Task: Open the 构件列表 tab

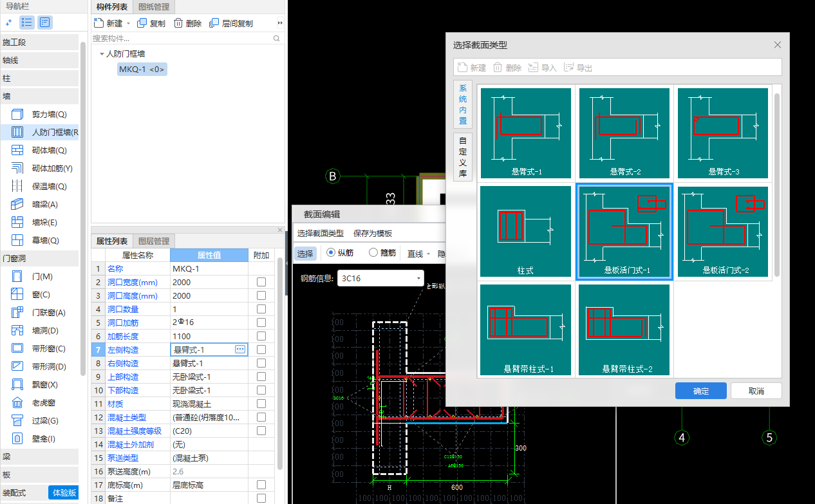Action: click(112, 7)
